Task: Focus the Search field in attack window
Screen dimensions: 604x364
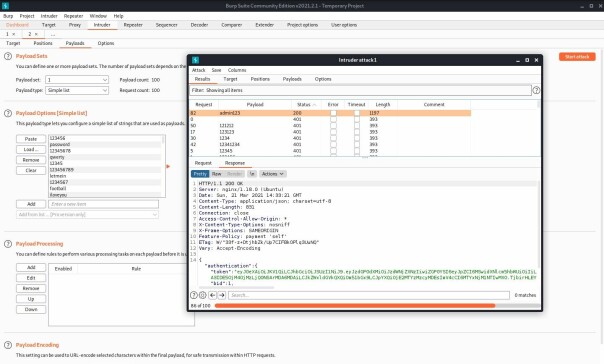Action: [x=369, y=295]
